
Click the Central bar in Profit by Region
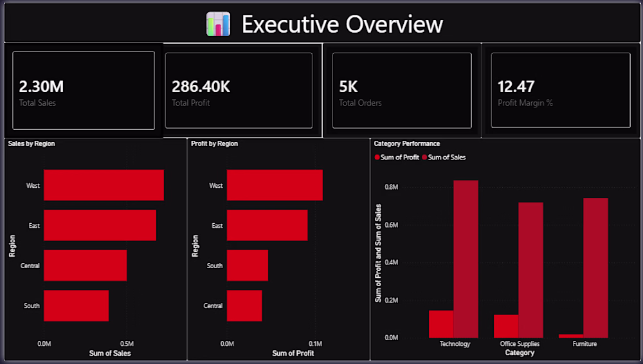(x=244, y=305)
